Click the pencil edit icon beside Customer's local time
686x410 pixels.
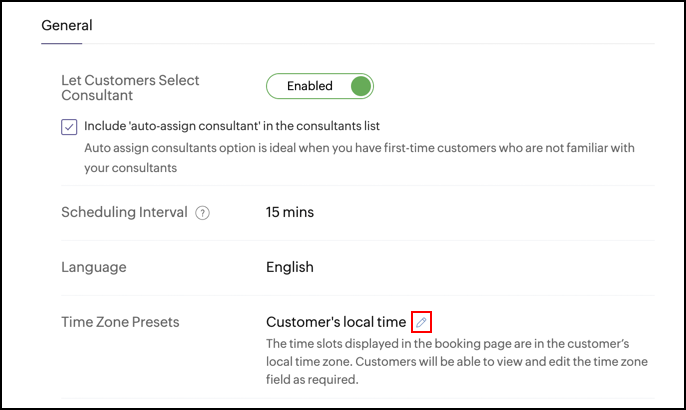pyautogui.click(x=421, y=322)
